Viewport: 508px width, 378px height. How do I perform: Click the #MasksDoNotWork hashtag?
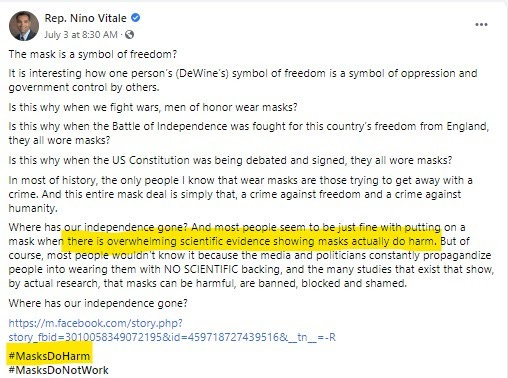point(59,370)
